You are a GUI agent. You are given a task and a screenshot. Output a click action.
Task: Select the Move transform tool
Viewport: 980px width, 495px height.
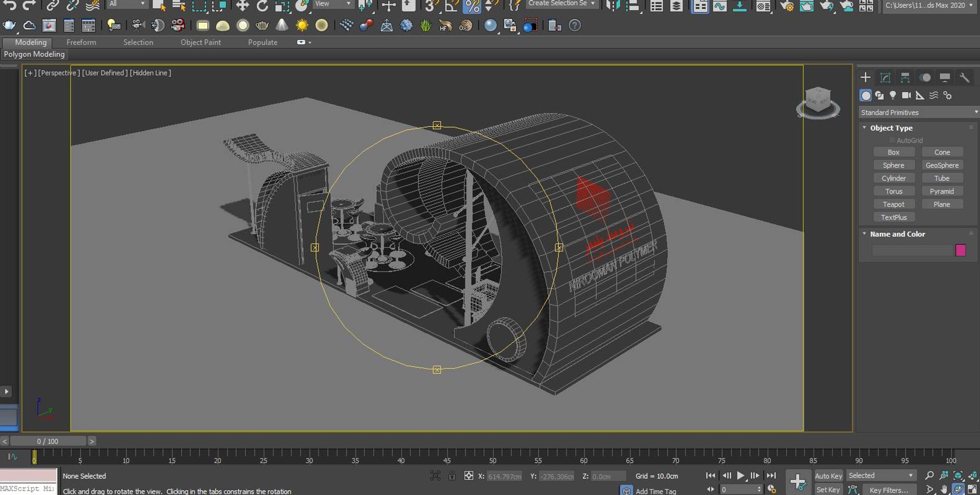coord(242,6)
